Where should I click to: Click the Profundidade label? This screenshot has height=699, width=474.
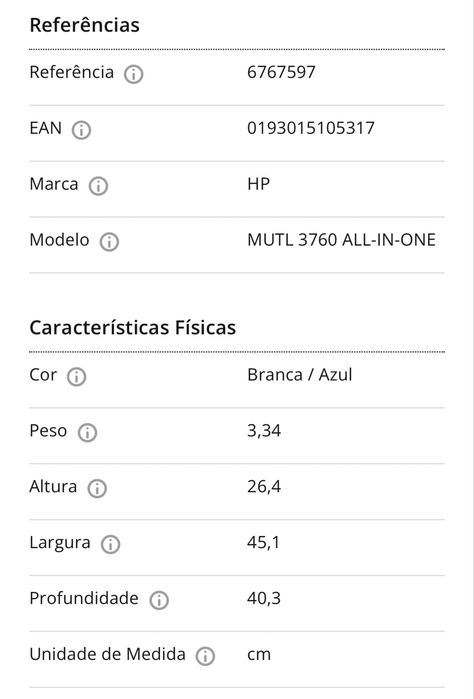coord(84,598)
